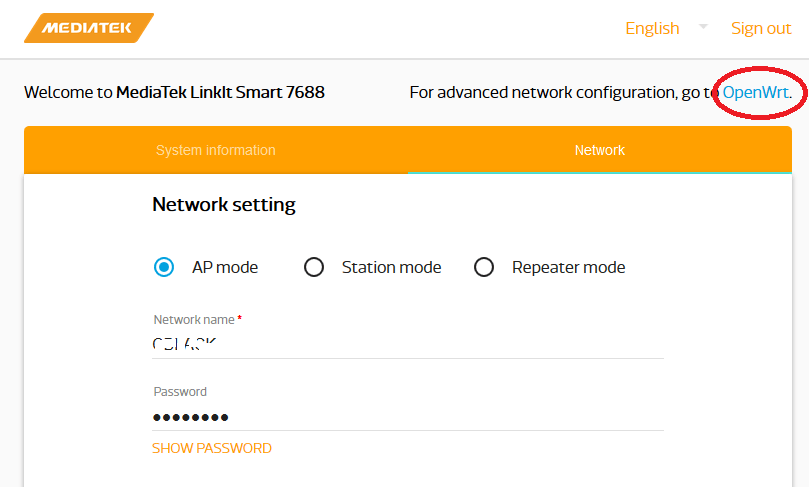Switch to the System information tab
809x487 pixels.
pyautogui.click(x=215, y=150)
